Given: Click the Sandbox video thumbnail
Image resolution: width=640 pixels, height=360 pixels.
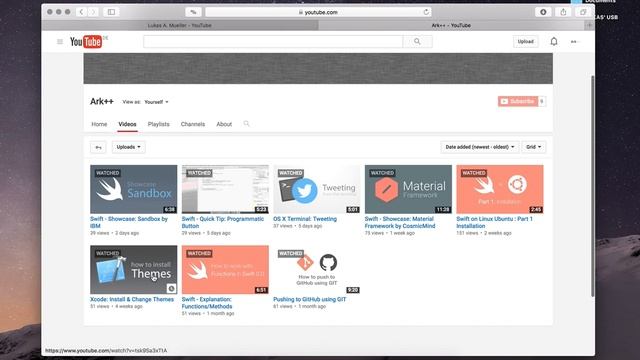Looking at the screenshot, I should click(x=134, y=189).
